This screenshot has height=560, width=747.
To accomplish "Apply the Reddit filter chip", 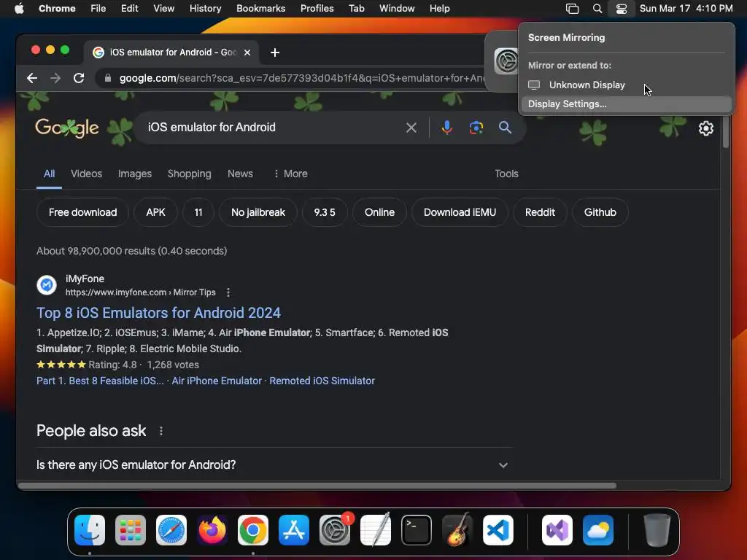I will pyautogui.click(x=540, y=212).
